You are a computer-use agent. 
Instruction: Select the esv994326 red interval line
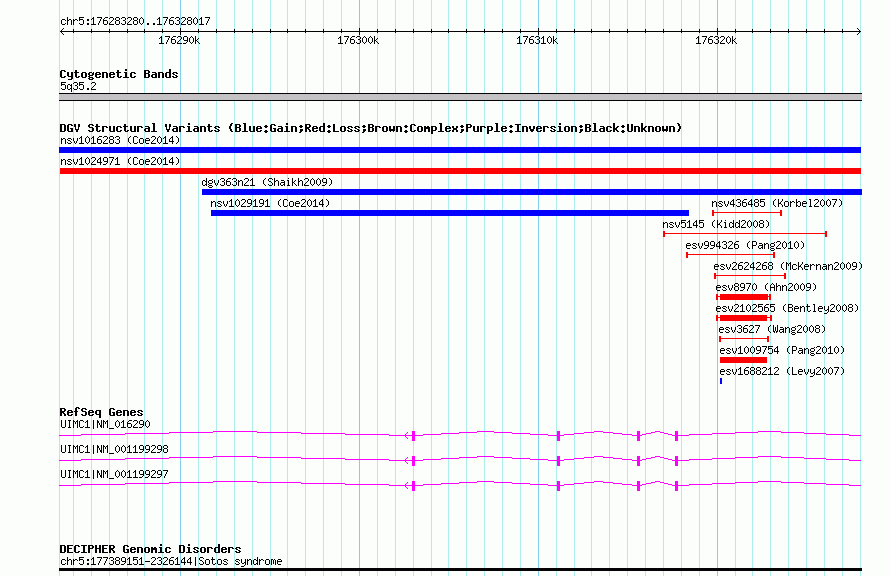tap(731, 255)
